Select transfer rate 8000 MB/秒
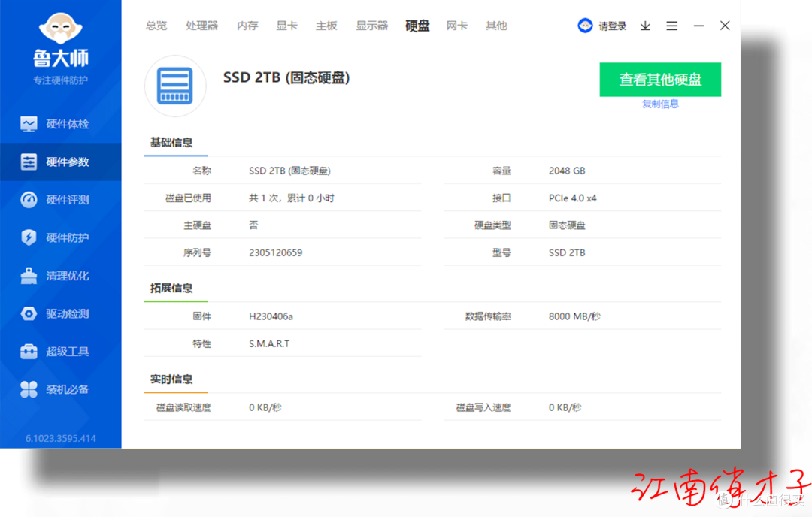The image size is (812, 517). point(575,316)
